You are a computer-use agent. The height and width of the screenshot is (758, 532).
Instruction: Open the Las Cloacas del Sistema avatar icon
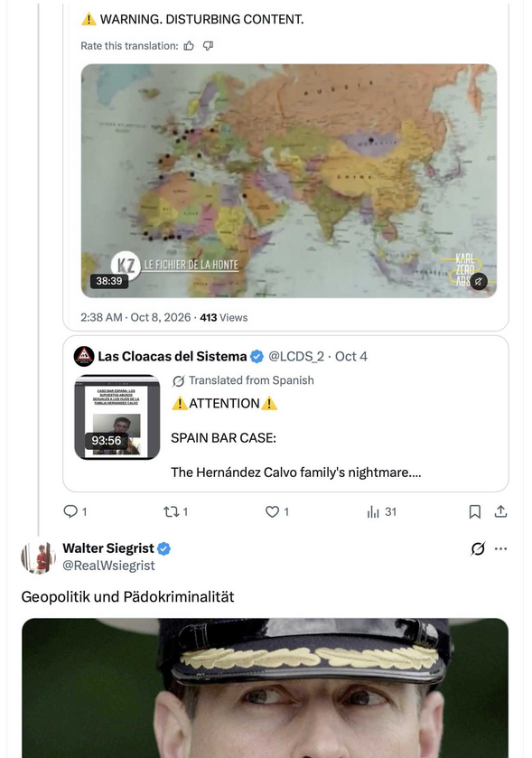pyautogui.click(x=84, y=356)
